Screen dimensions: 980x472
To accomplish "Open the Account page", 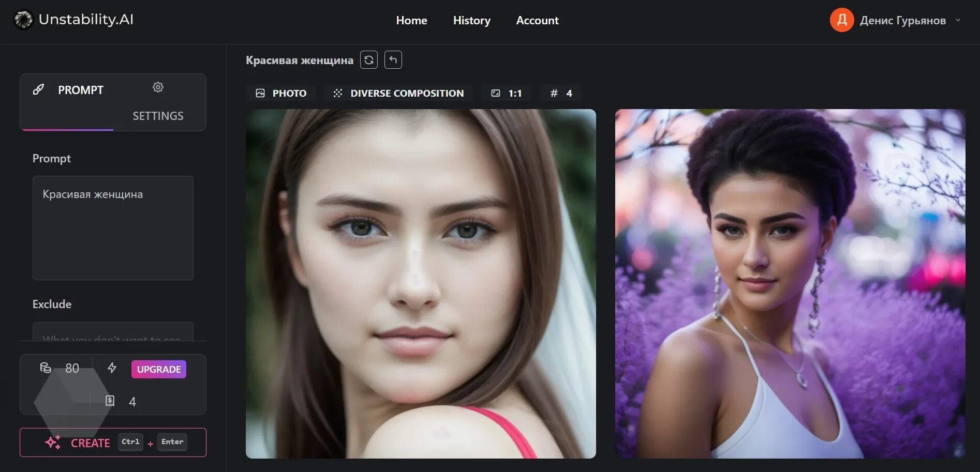I will [x=537, y=20].
